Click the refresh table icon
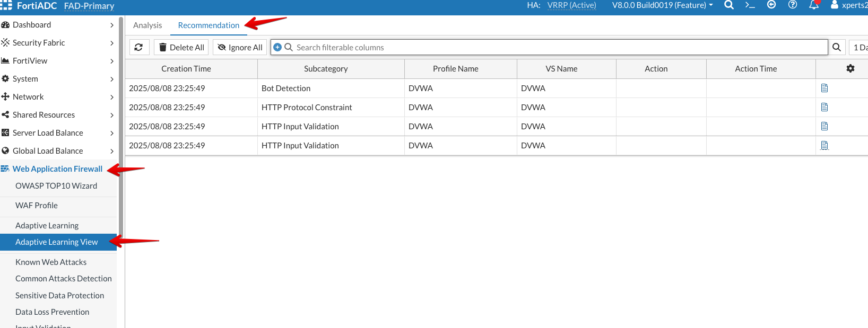 (138, 47)
